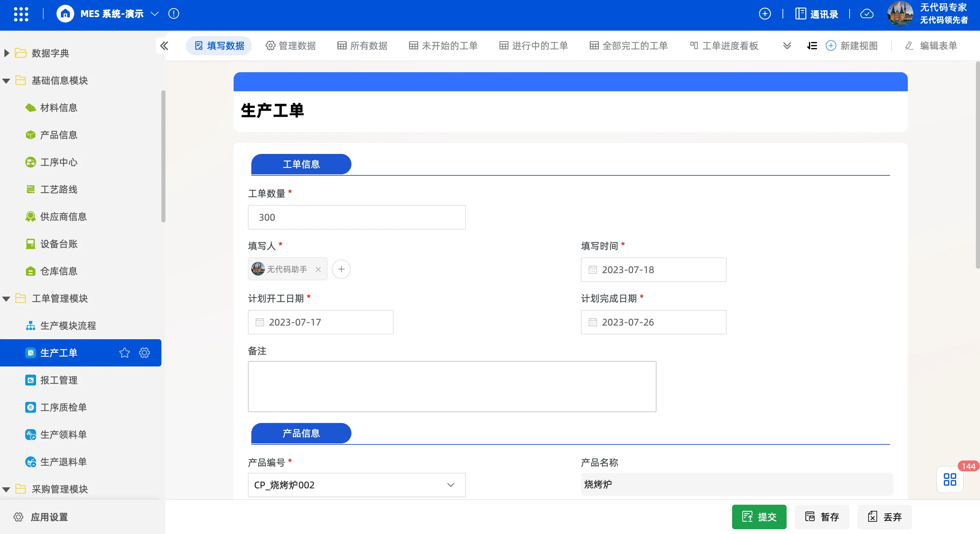This screenshot has height=534, width=980.
Task: Click the home icon beside MES 系统-演示
Action: 65,14
